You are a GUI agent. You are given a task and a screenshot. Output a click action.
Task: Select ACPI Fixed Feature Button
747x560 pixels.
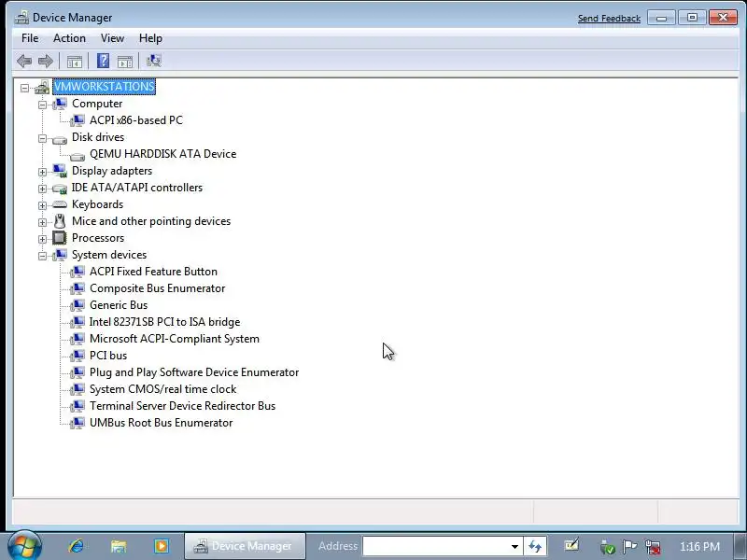[153, 272]
